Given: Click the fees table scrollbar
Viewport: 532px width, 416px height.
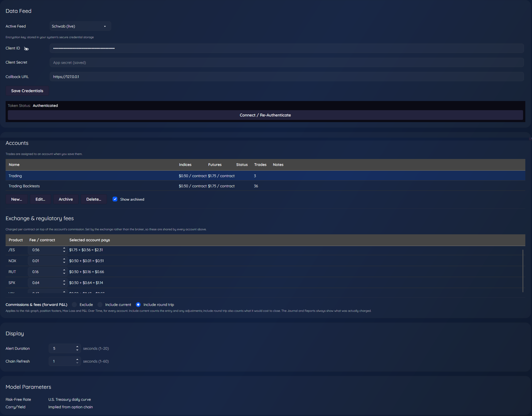Looking at the screenshot, I should click(523, 271).
